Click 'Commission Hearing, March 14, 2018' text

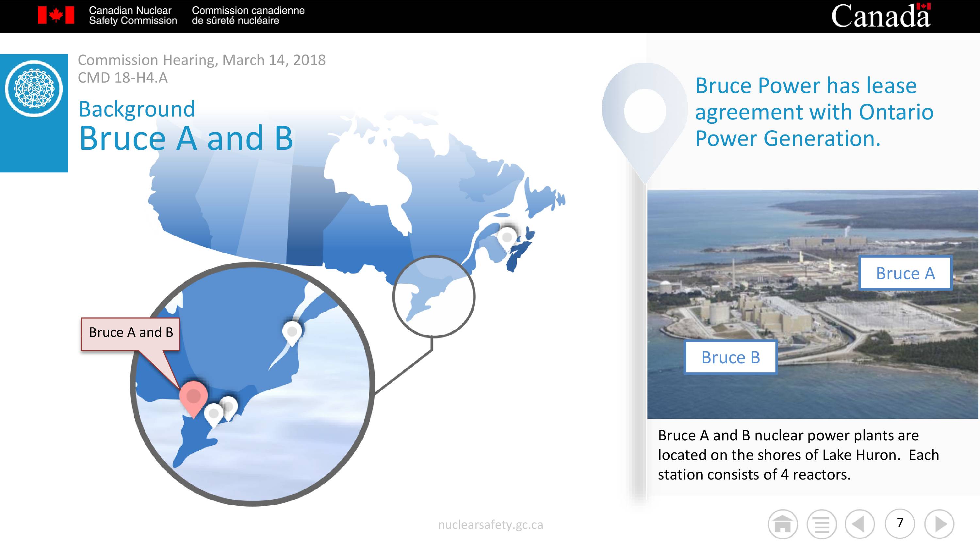click(202, 60)
